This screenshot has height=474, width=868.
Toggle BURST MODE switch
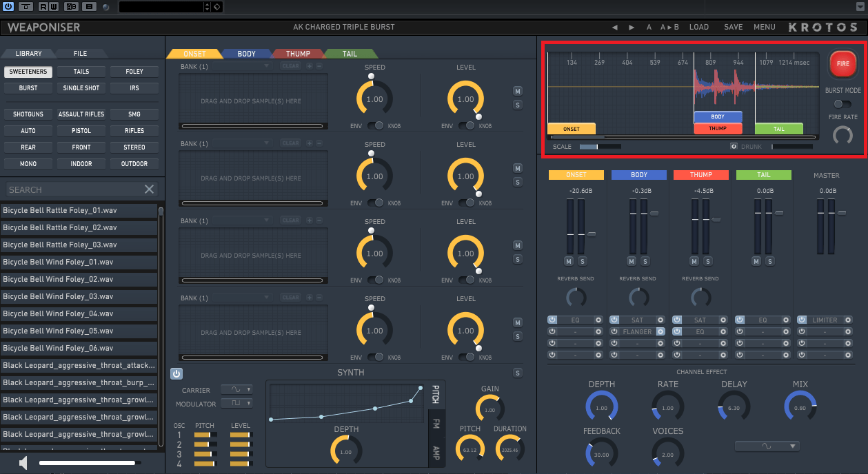coord(842,104)
